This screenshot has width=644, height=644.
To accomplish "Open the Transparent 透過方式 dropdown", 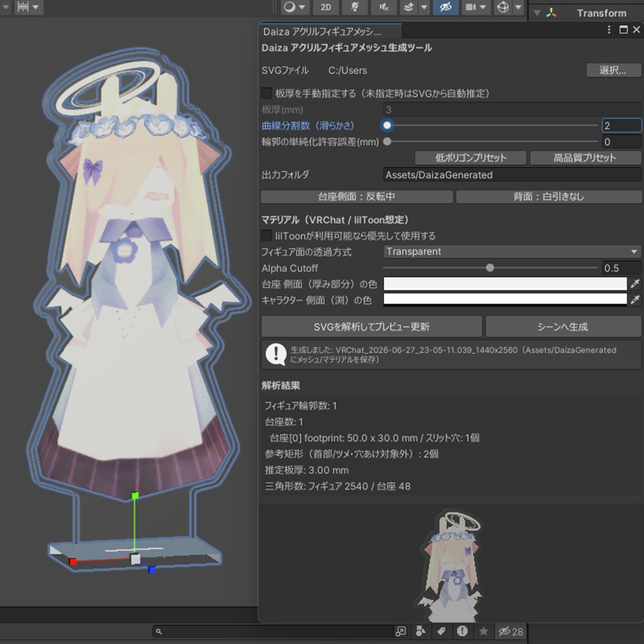I will pyautogui.click(x=512, y=252).
